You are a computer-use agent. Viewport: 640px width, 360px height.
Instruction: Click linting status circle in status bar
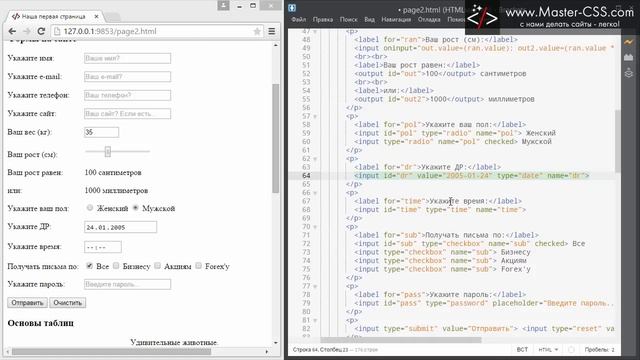tap(571, 350)
